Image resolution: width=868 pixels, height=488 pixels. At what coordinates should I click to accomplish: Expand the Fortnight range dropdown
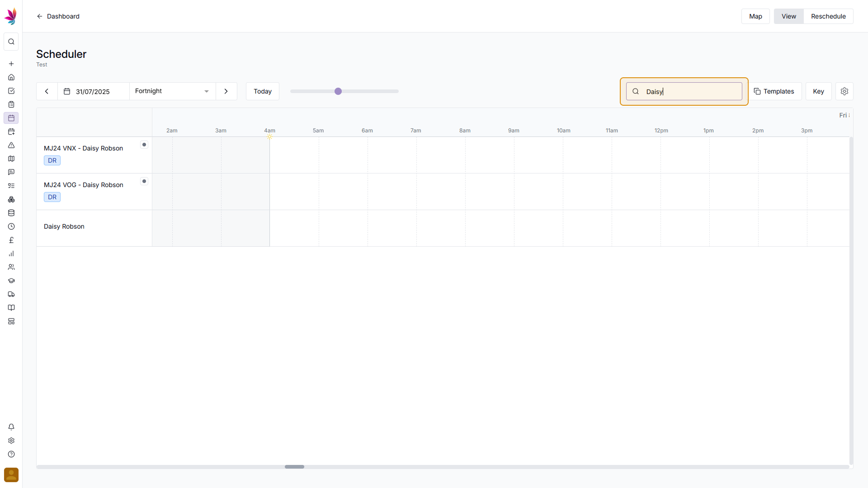pyautogui.click(x=172, y=91)
